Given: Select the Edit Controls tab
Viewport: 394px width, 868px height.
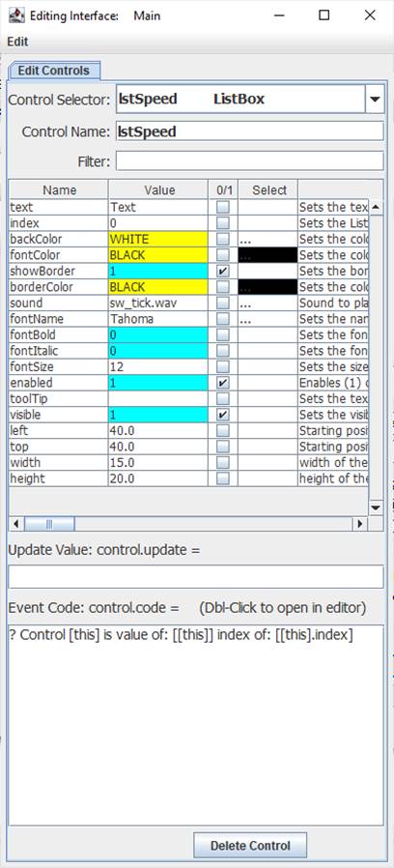Looking at the screenshot, I should 53,71.
